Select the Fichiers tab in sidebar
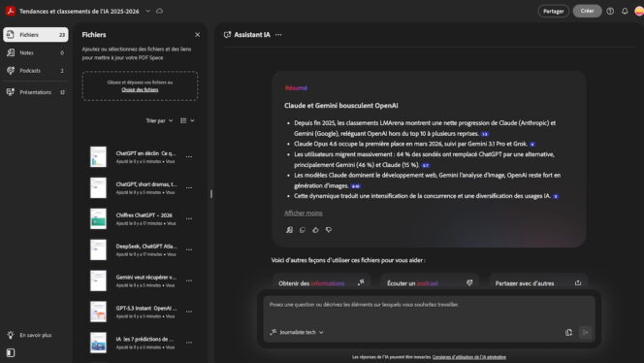Image resolution: width=644 pixels, height=363 pixels. click(x=36, y=35)
